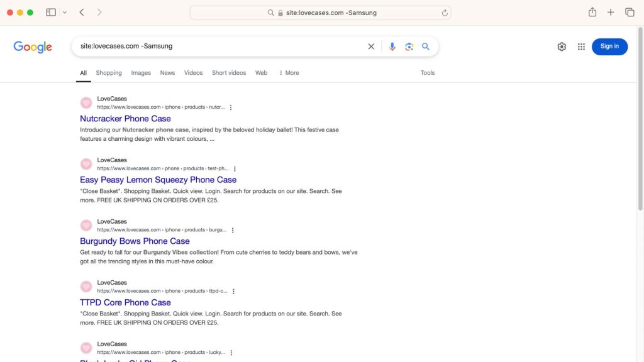
Task: Open Google quick settings gear
Action: point(562,47)
